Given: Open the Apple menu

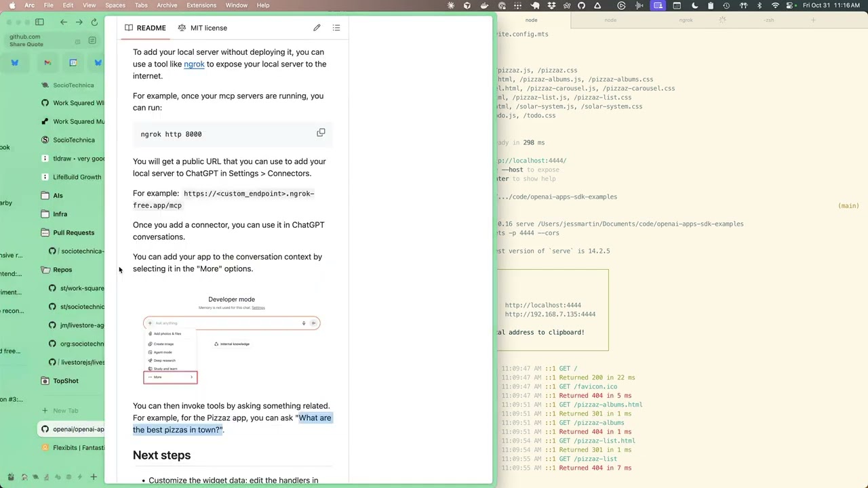Looking at the screenshot, I should 12,5.
